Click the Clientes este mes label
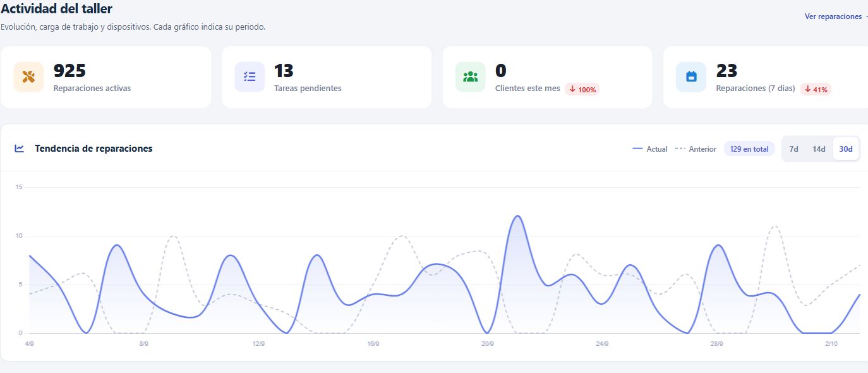Viewport: 868px width, 373px height. point(527,89)
